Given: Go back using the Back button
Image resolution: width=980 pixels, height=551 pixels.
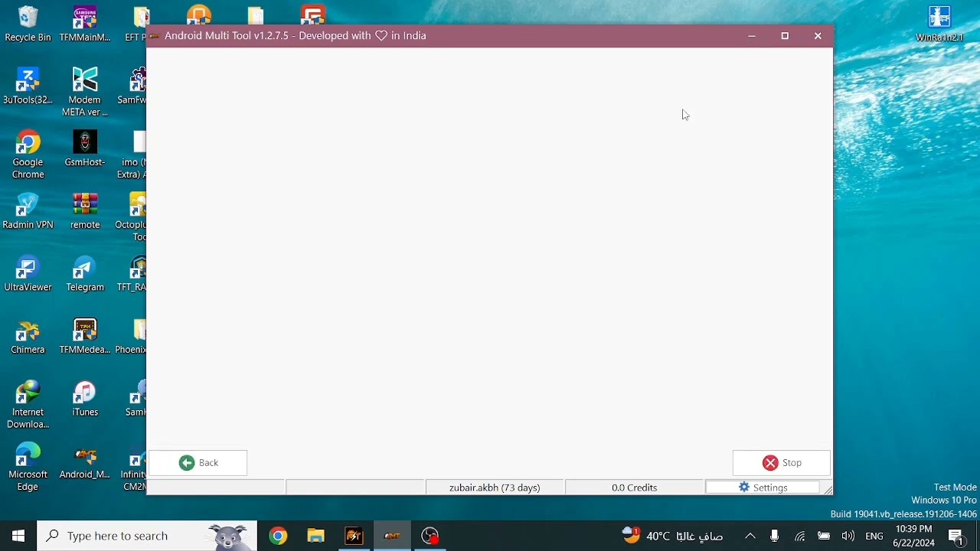Looking at the screenshot, I should coord(199,462).
